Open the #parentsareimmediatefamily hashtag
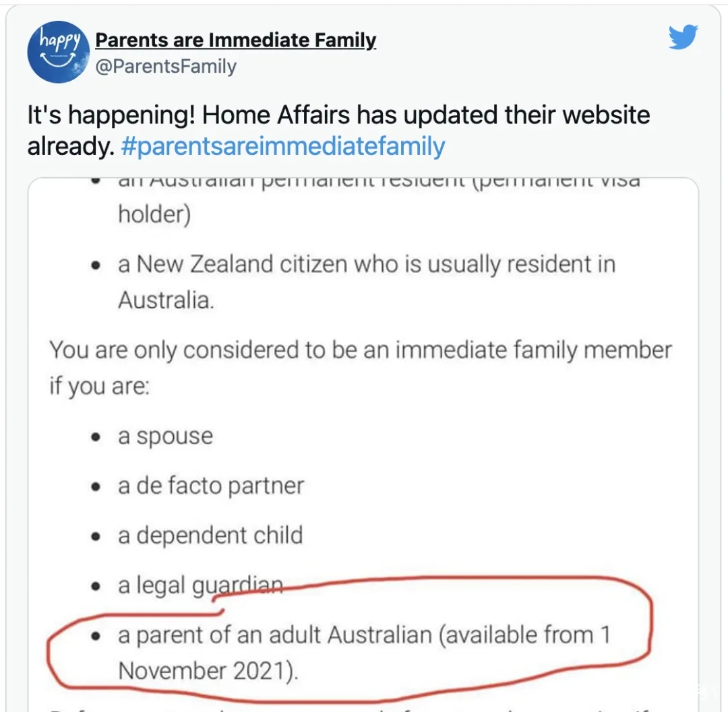728x712 pixels. coord(282,146)
